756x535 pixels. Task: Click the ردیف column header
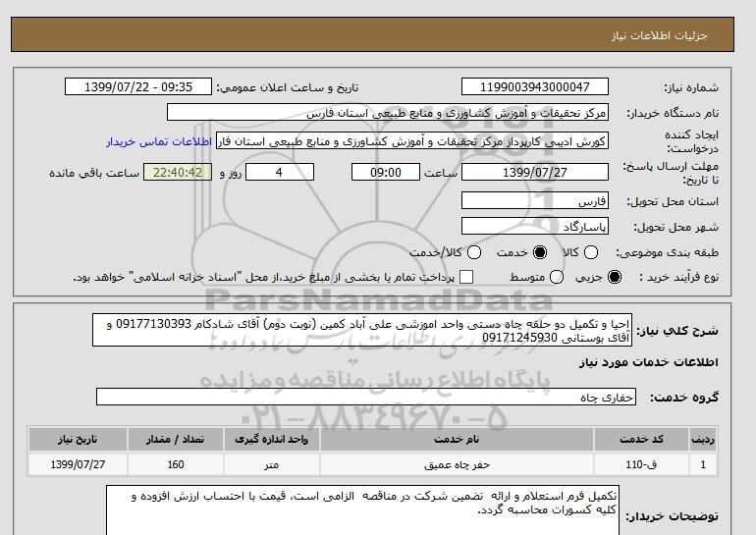703,439
